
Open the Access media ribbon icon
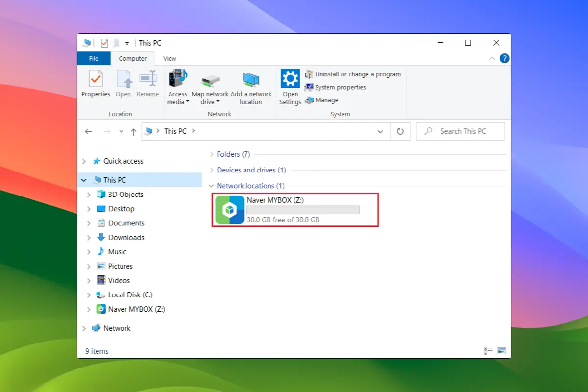[177, 79]
